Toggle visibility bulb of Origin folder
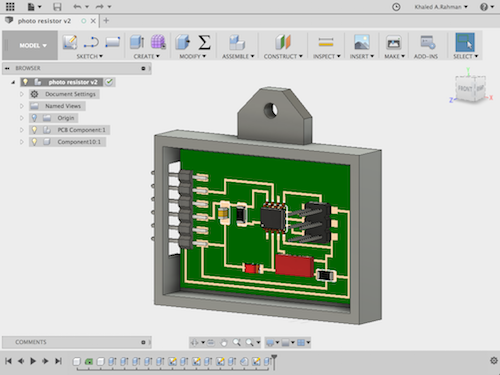The width and height of the screenshot is (500, 375). click(x=34, y=118)
